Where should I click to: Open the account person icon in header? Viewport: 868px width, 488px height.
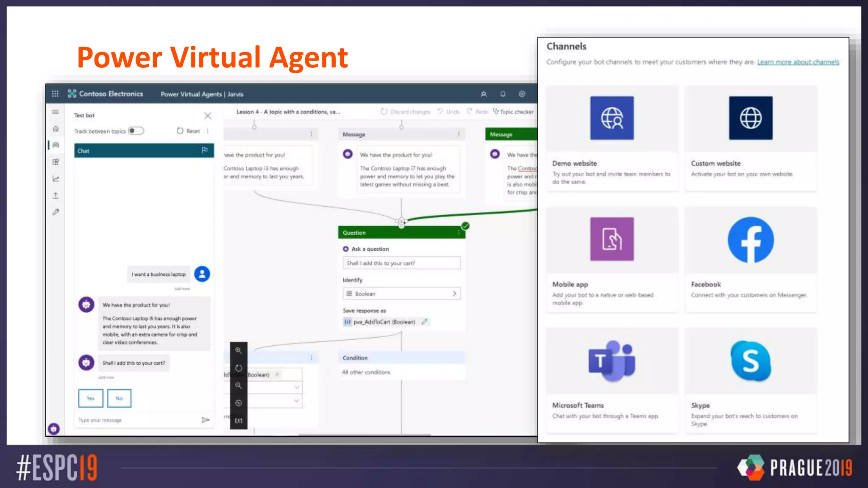point(484,94)
